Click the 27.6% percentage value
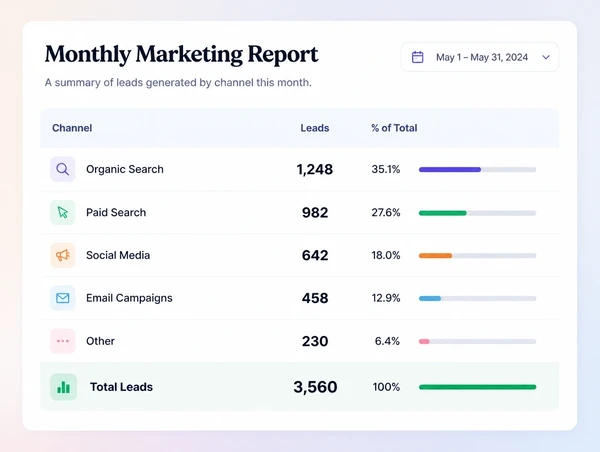This screenshot has width=600, height=452. (386, 212)
